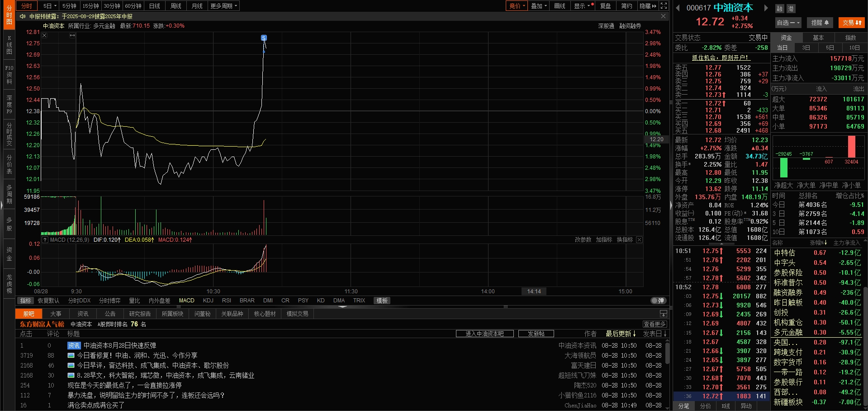Sort sector list by 涨幅% column
The width and height of the screenshot is (868, 411).
pos(818,243)
